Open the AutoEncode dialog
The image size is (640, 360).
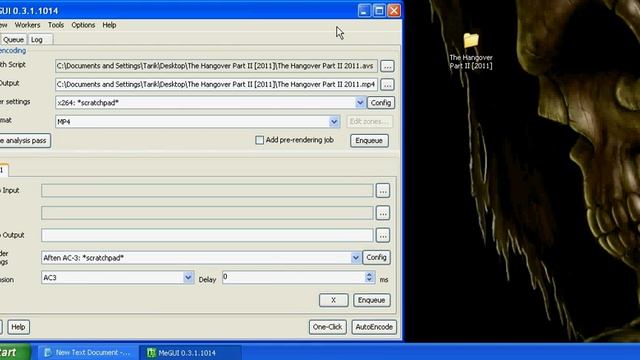[374, 327]
